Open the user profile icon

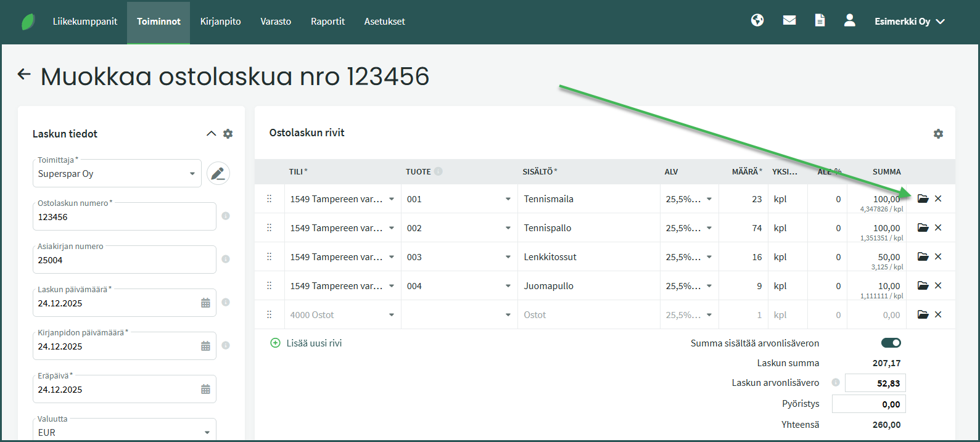(849, 20)
